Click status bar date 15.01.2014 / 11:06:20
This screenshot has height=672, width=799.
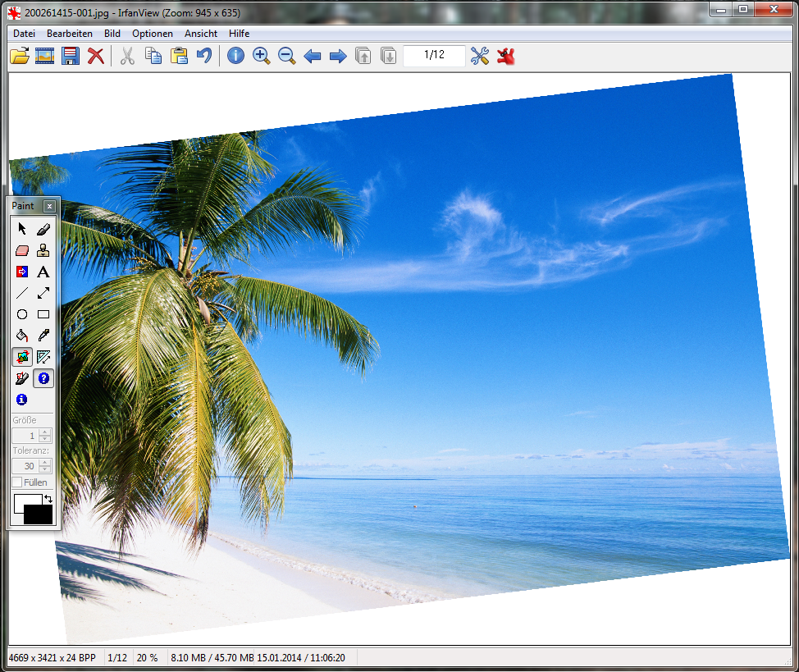tap(300, 658)
